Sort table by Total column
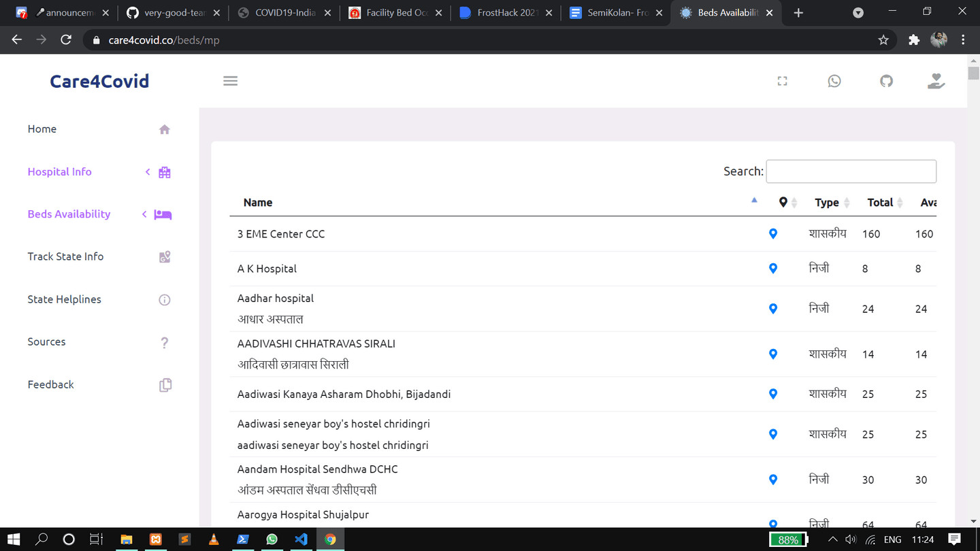980x551 pixels. (x=884, y=202)
